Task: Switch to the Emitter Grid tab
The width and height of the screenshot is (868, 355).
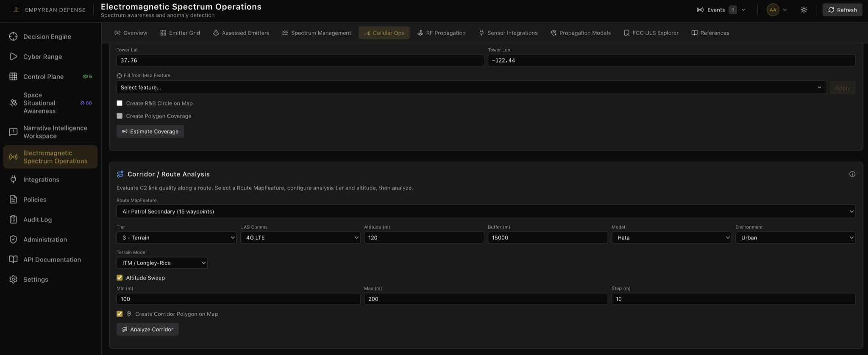Action: pos(180,33)
